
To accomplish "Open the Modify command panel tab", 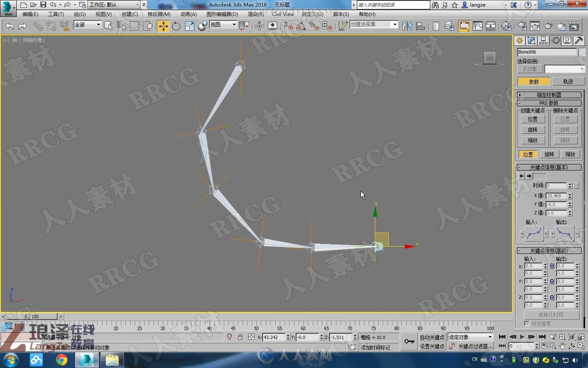I will coord(531,40).
